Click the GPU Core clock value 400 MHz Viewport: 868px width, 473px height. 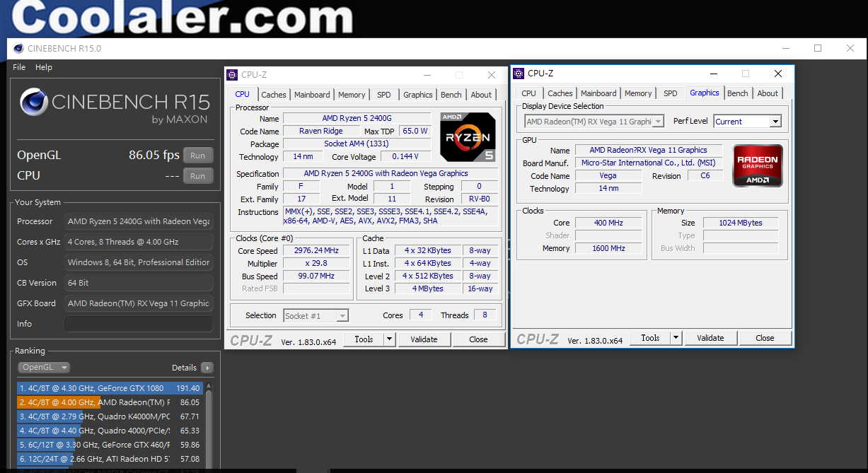pos(608,223)
